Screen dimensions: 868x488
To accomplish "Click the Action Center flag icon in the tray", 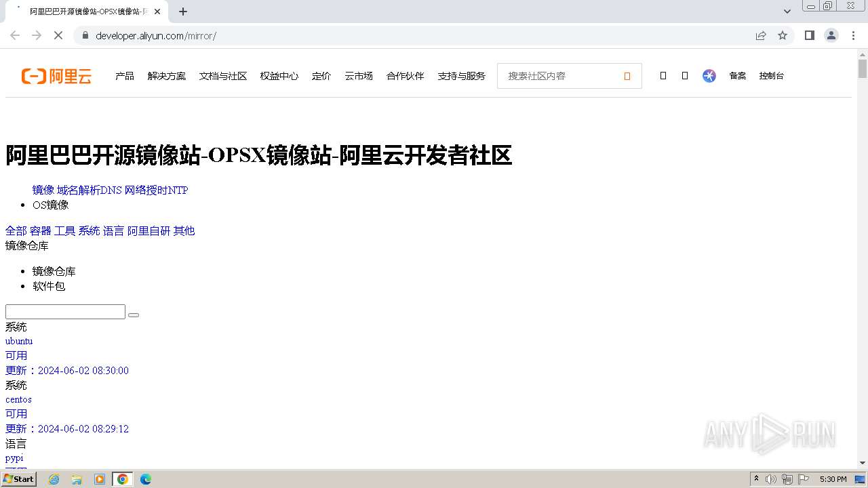I will 804,479.
